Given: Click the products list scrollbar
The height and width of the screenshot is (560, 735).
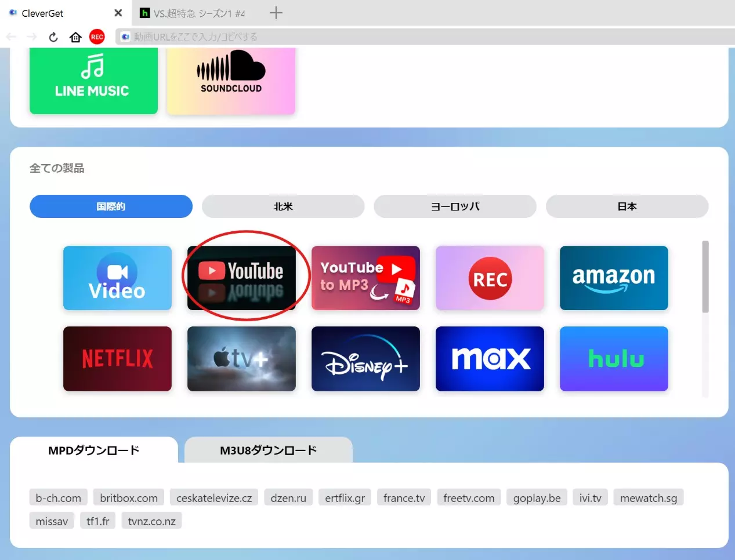Looking at the screenshot, I should pos(705,277).
